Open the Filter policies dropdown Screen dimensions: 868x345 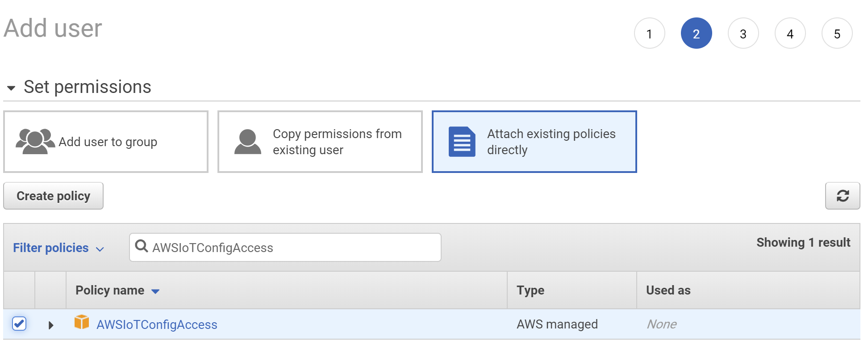(58, 248)
